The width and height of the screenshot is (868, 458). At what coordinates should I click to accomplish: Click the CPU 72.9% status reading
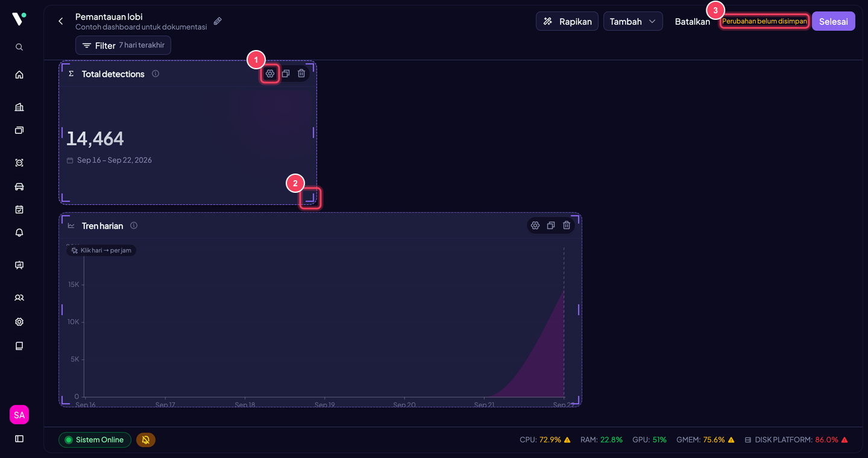tap(545, 440)
